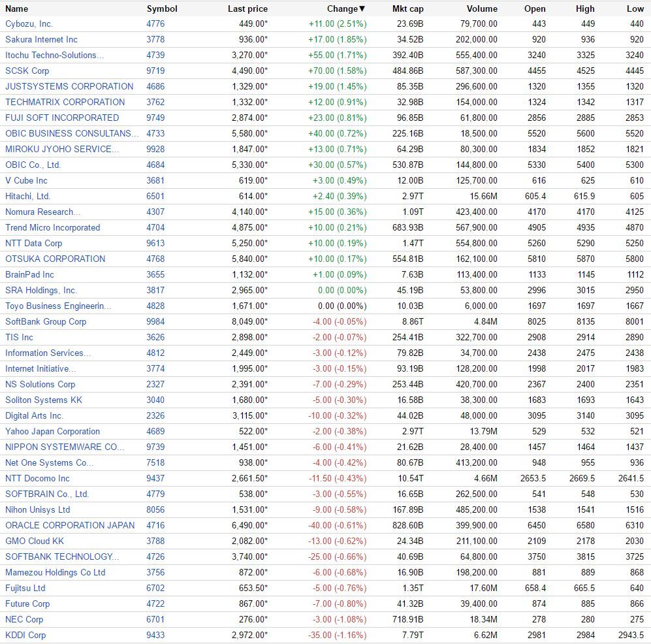Click ticker symbol 4716 for Oracle Japan
The image size is (651, 644).
[x=155, y=525]
